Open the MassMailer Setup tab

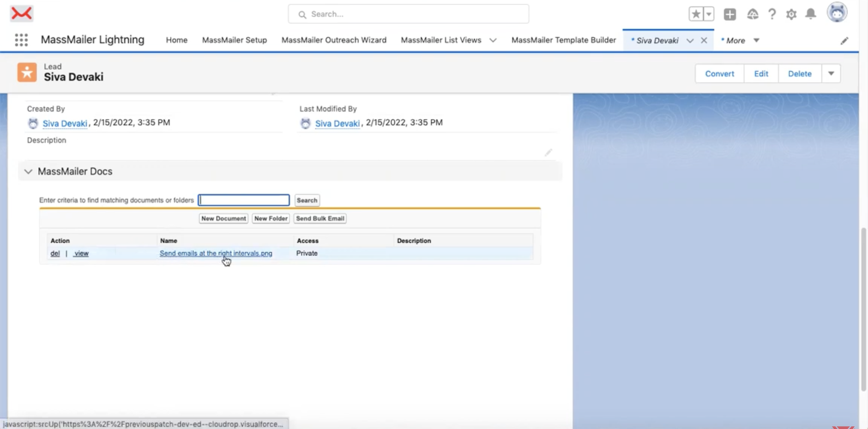tap(235, 40)
